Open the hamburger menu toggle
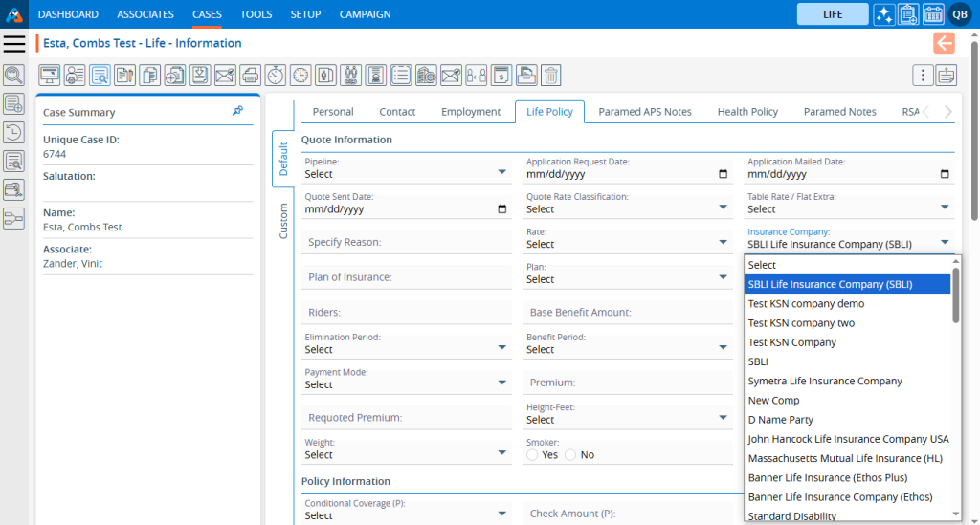980x525 pixels. click(14, 44)
